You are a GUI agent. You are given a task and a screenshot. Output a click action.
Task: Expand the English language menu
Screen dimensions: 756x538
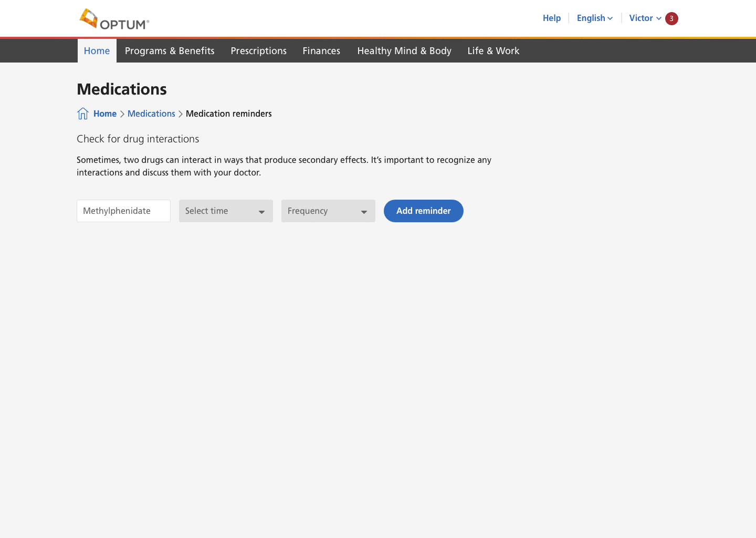[x=591, y=18]
